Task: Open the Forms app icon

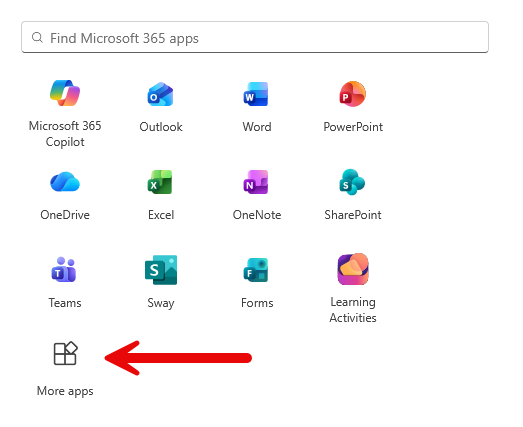Action: pyautogui.click(x=256, y=270)
